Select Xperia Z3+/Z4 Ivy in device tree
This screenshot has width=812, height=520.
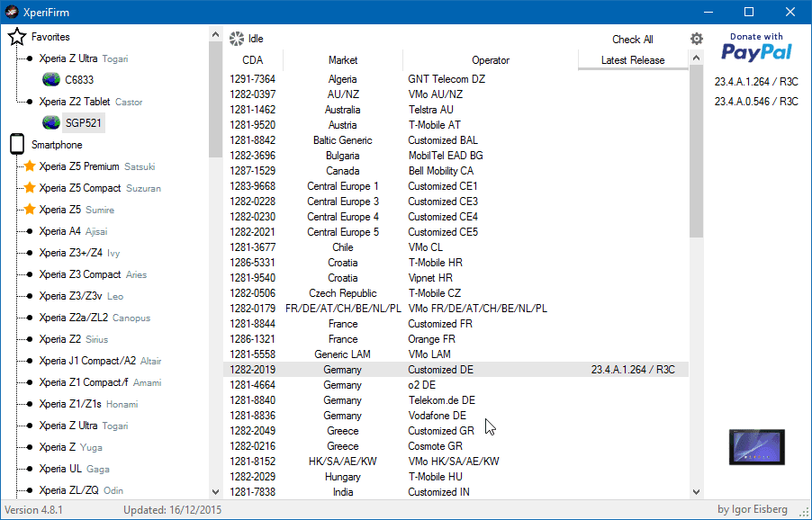79,253
